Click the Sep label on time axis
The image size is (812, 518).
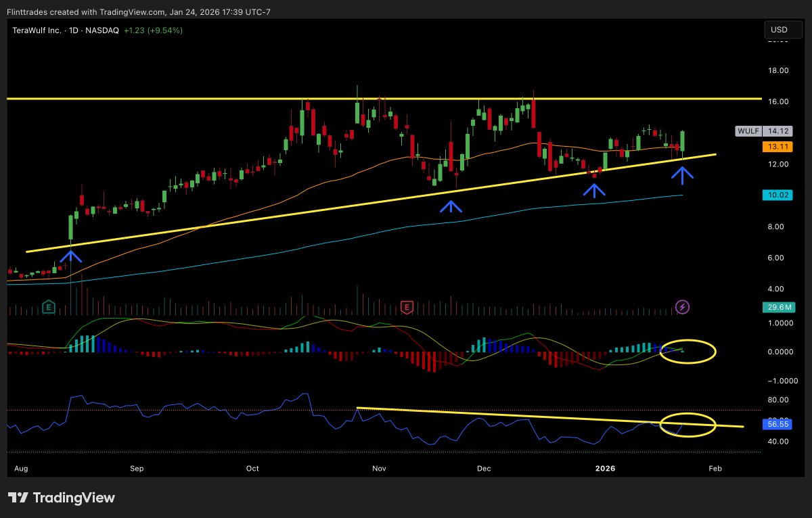pyautogui.click(x=137, y=468)
